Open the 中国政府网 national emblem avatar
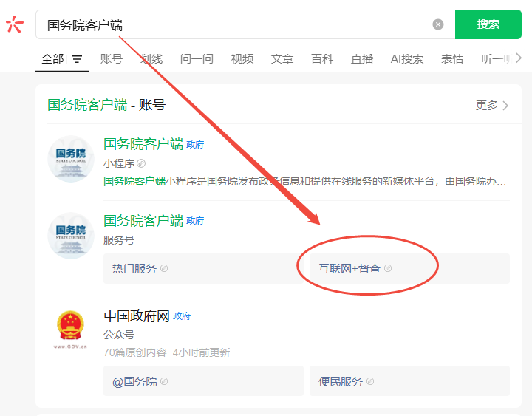 coord(71,329)
